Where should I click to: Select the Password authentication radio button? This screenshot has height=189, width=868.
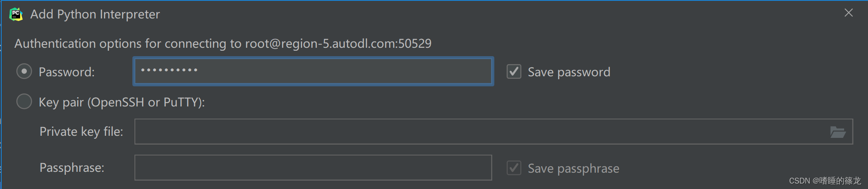pos(24,72)
